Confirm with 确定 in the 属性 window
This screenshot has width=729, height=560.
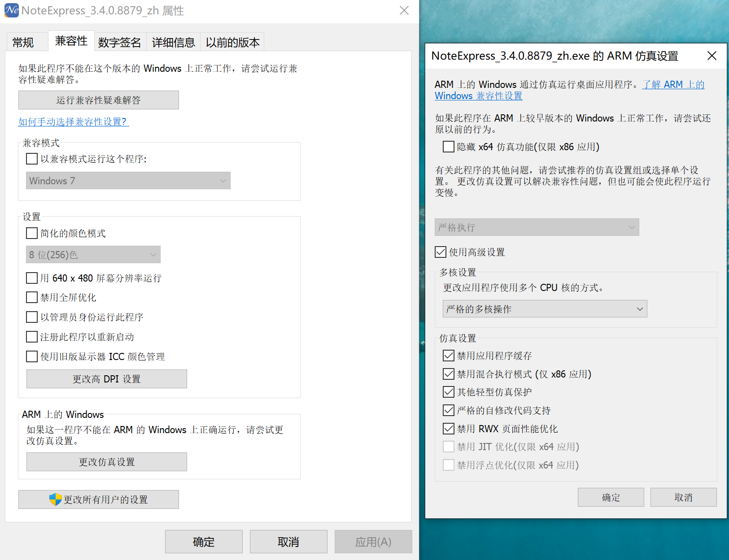click(204, 542)
